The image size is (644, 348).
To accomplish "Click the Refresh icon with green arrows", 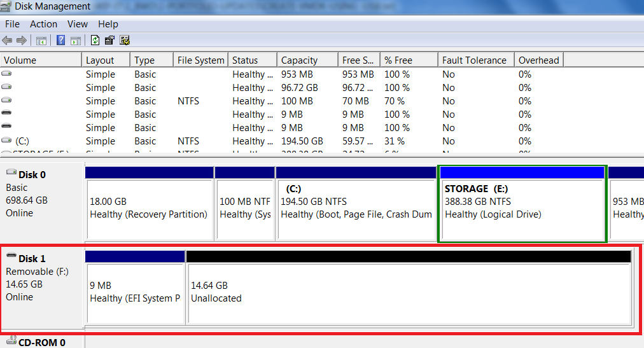I will [95, 41].
